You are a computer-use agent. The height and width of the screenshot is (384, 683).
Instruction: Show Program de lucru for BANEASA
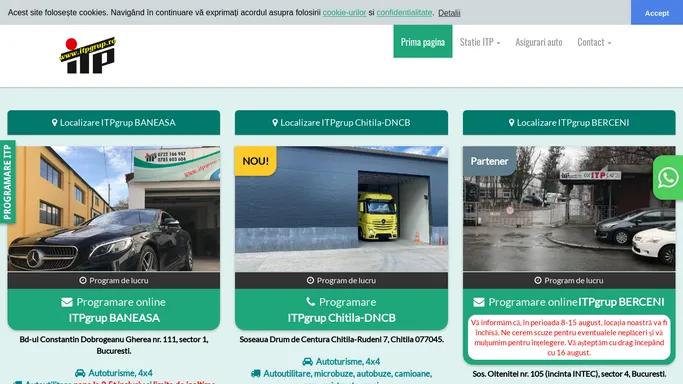114,280
